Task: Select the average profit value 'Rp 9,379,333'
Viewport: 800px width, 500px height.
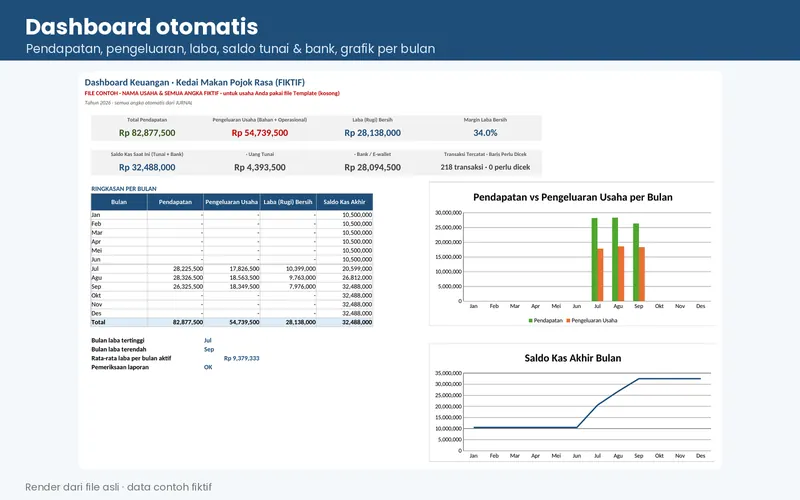Action: tap(241, 358)
